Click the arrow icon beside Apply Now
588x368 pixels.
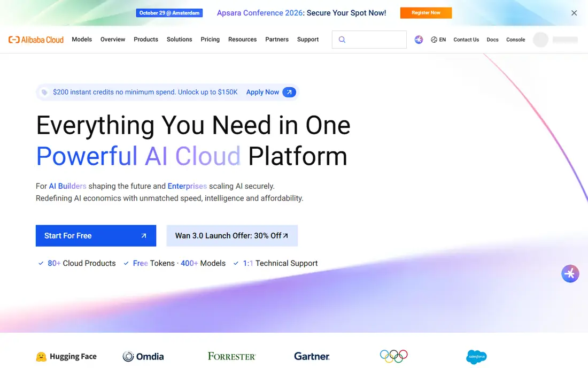pos(289,92)
